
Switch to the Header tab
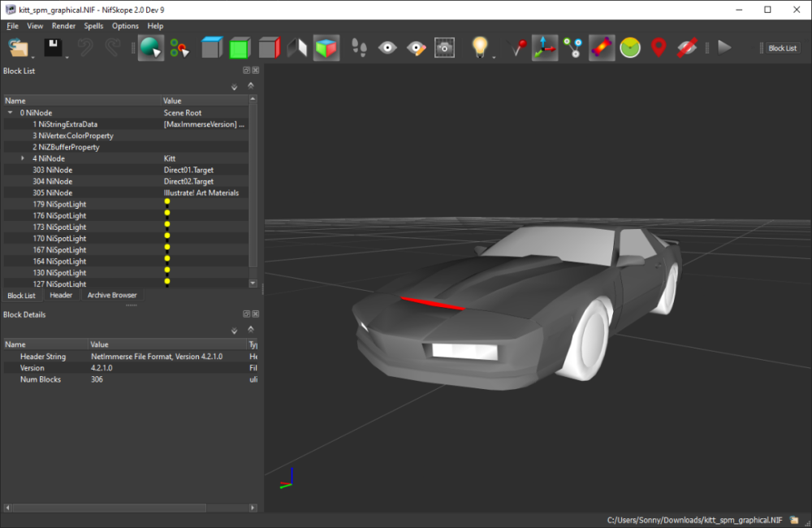point(61,295)
